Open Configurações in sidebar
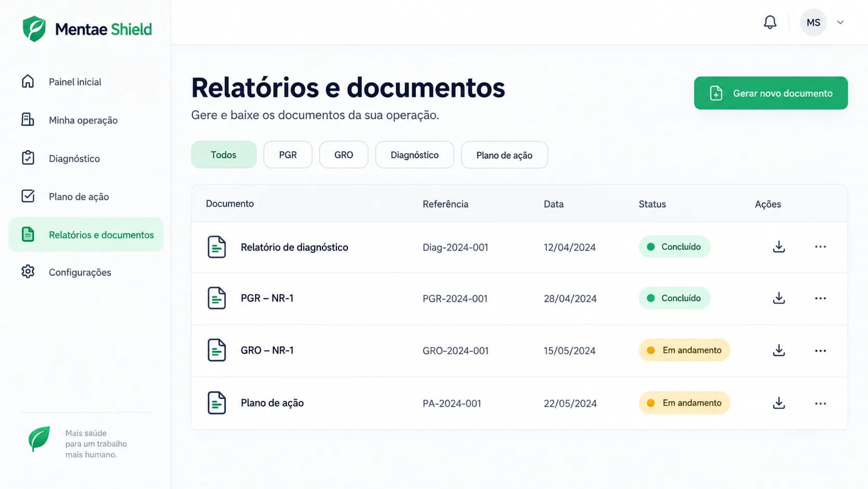868x489 pixels. click(x=80, y=273)
